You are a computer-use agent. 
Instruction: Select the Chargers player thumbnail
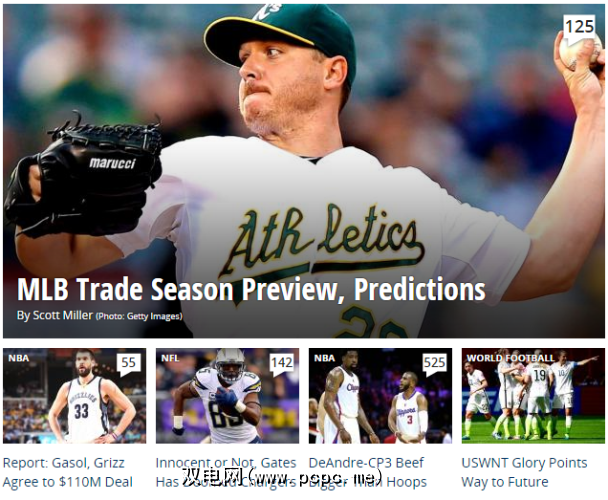tap(227, 396)
